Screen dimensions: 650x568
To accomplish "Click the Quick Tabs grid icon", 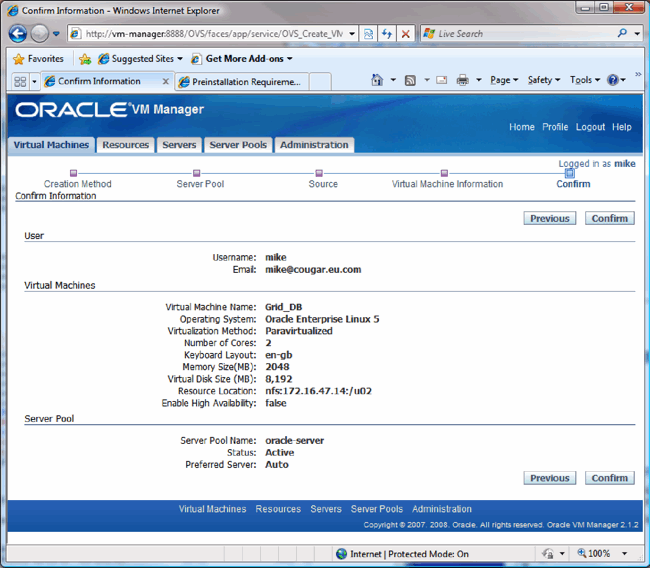I will click(x=20, y=81).
